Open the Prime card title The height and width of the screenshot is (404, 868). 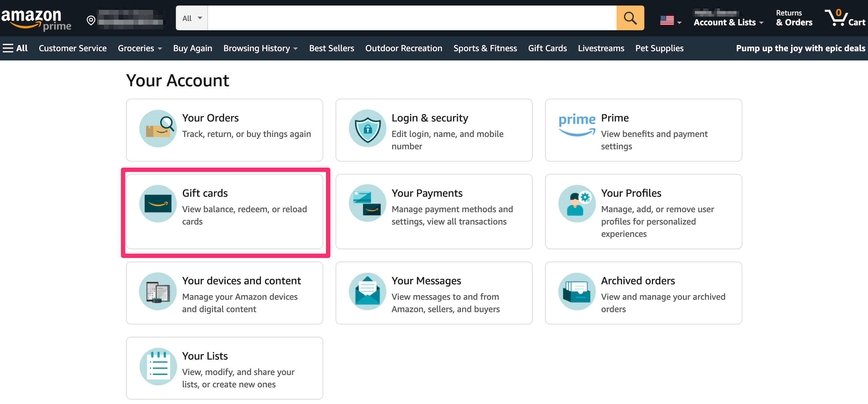(x=615, y=118)
